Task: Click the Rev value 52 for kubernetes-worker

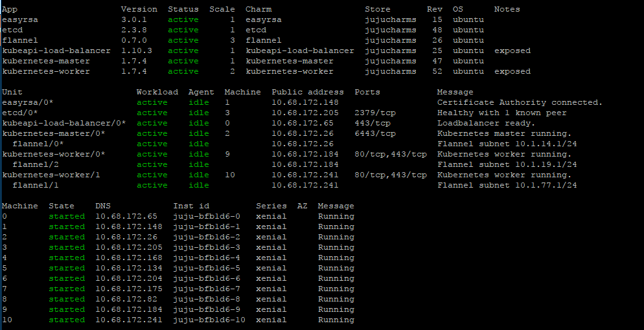Action: pos(437,71)
